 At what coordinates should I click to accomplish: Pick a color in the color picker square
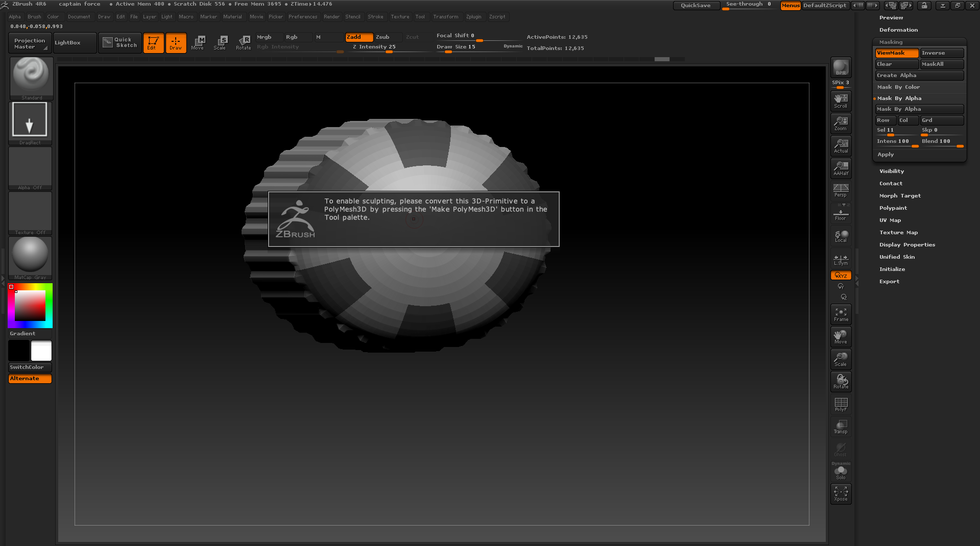pos(30,306)
